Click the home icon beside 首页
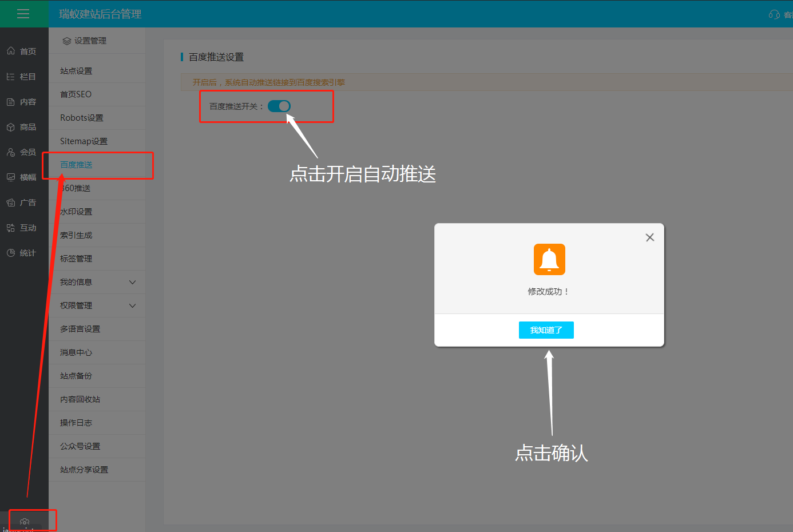 [11, 51]
